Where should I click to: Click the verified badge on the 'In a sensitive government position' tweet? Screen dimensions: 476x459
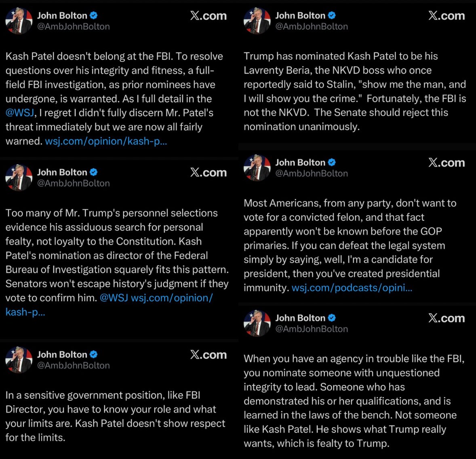[x=94, y=355]
